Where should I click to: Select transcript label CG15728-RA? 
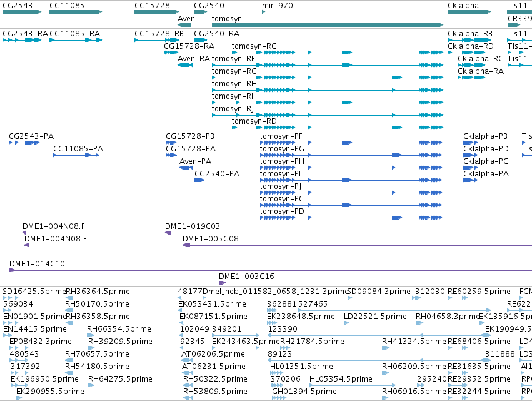(x=189, y=46)
